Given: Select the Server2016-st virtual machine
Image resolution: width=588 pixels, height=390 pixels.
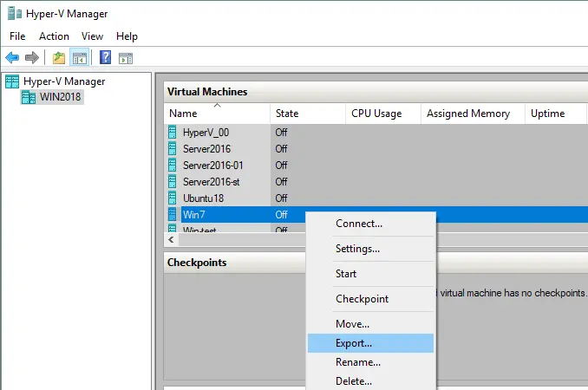Looking at the screenshot, I should click(x=211, y=182).
